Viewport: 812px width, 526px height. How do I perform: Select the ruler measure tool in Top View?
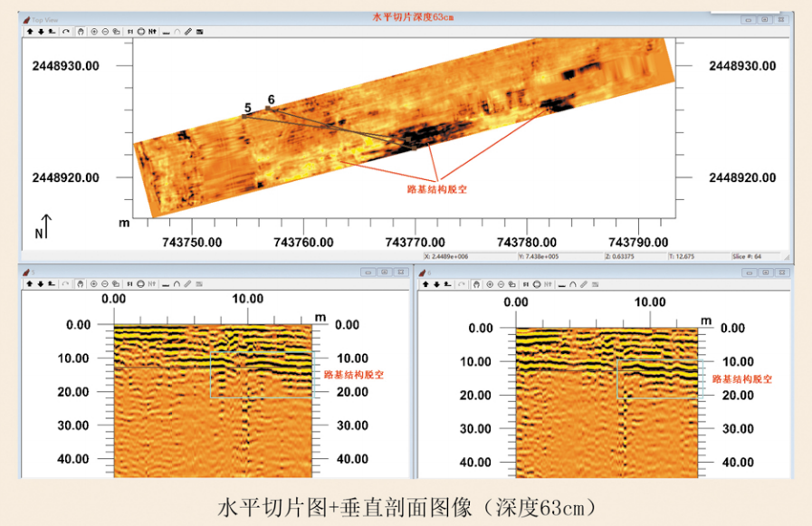click(187, 32)
